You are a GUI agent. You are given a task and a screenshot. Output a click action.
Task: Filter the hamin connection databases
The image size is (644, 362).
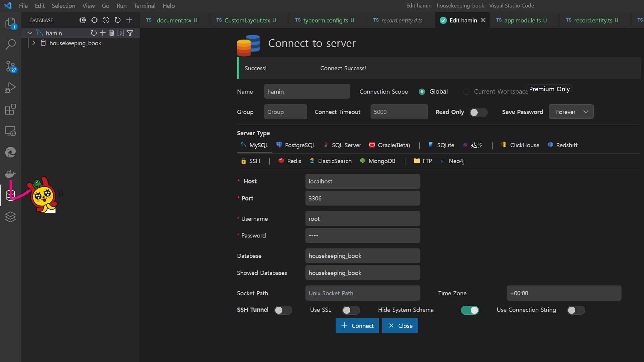point(130,33)
